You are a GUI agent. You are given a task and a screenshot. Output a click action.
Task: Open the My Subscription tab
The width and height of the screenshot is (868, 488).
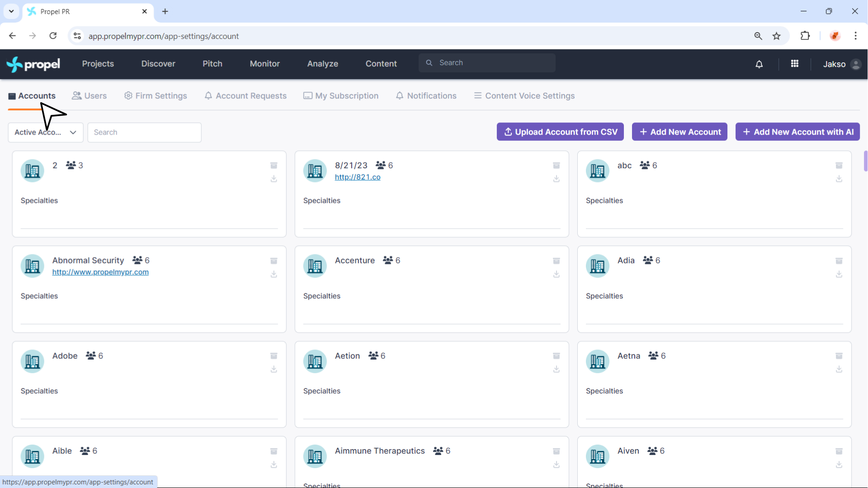click(341, 96)
